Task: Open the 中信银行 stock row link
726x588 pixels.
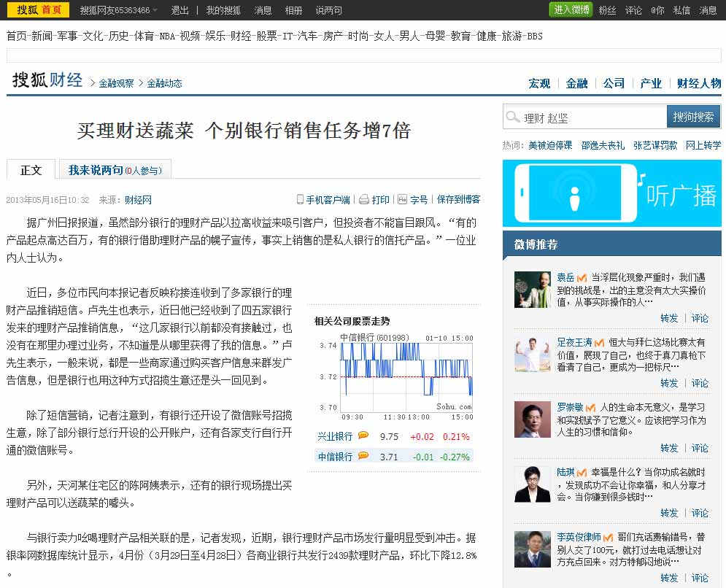Action: click(x=335, y=457)
